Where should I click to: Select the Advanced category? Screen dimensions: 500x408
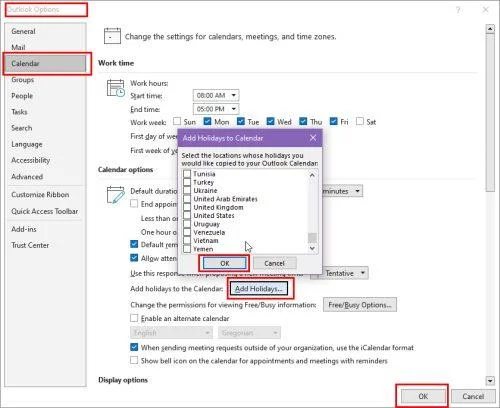coord(45,177)
